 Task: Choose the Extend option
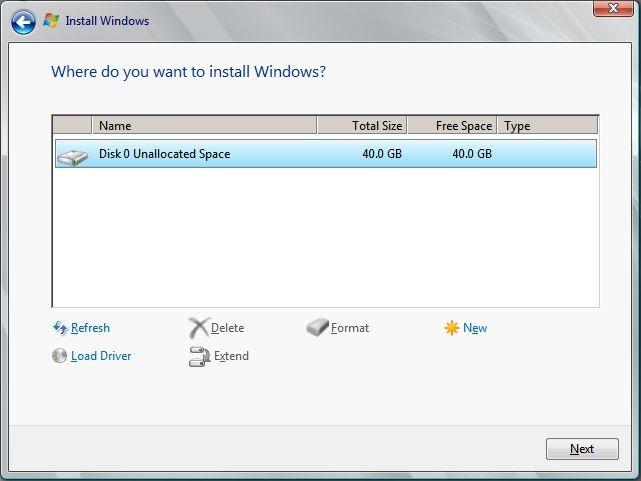tap(231, 356)
